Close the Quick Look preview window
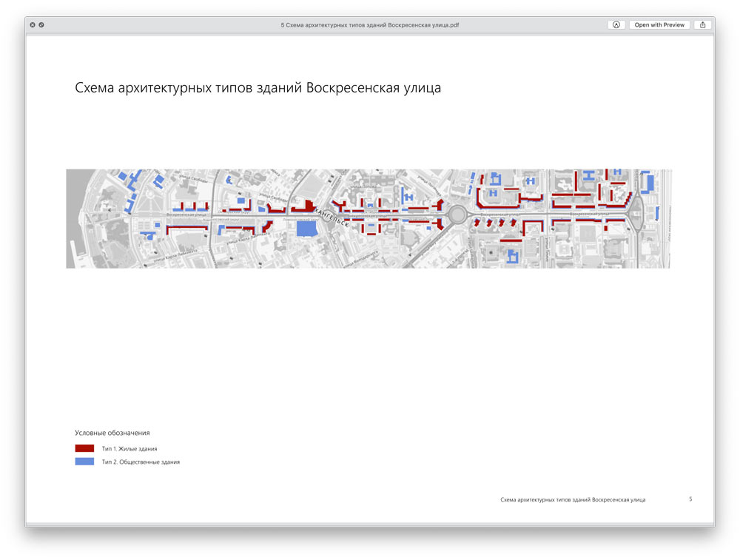 33,24
